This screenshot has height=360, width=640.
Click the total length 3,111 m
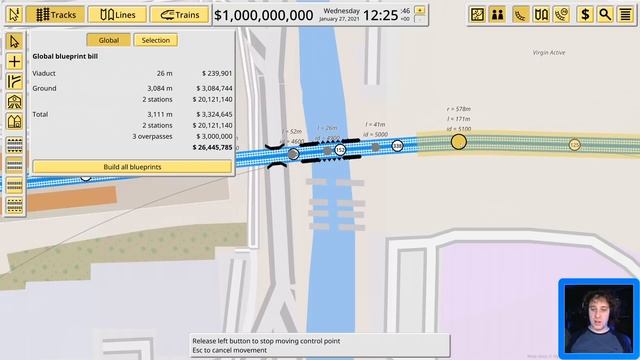pos(160,114)
